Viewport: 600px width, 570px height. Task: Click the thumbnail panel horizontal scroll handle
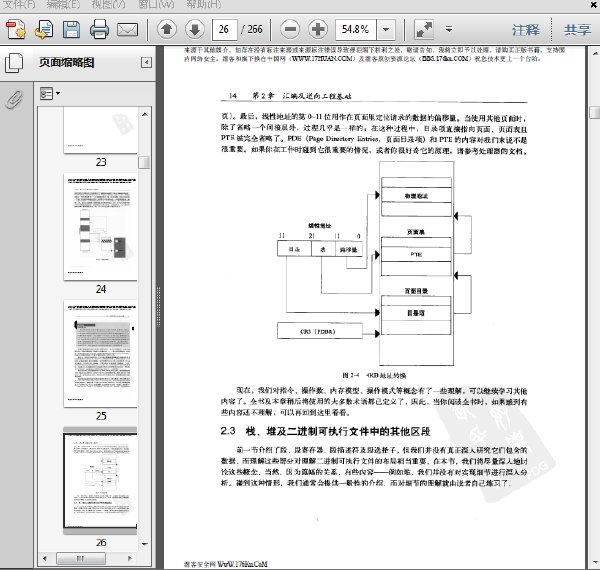(x=81, y=559)
